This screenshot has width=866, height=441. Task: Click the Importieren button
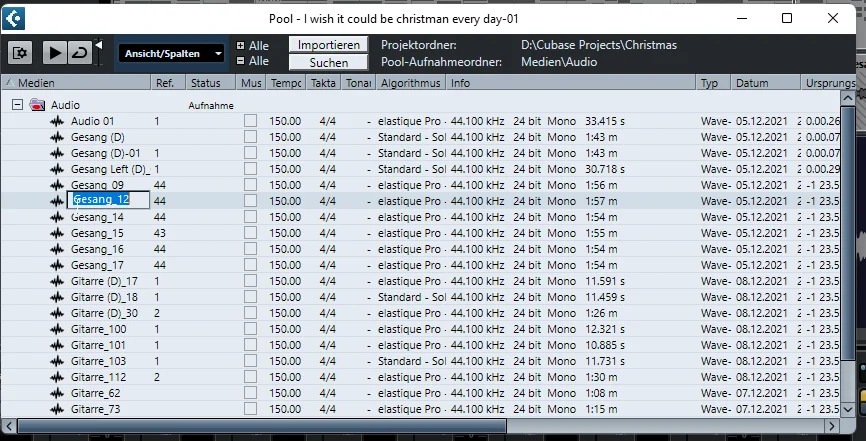329,45
